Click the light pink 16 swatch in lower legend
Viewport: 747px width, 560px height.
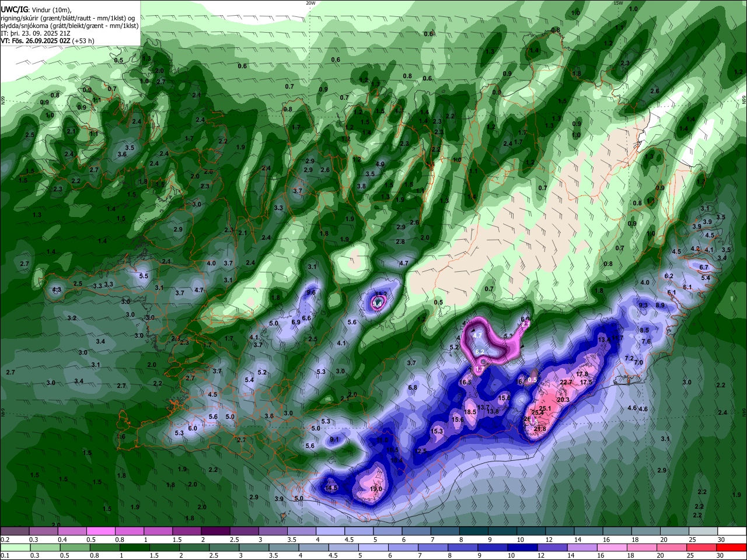click(613, 548)
